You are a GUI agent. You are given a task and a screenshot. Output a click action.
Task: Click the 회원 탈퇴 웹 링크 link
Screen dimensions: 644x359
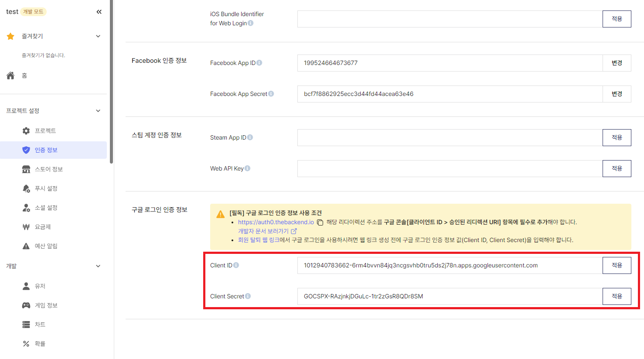coord(259,240)
